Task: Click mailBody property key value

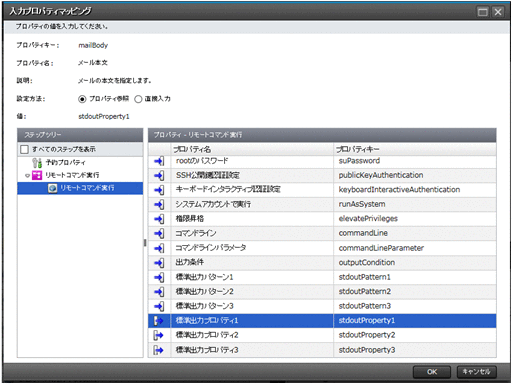Action: pos(93,45)
